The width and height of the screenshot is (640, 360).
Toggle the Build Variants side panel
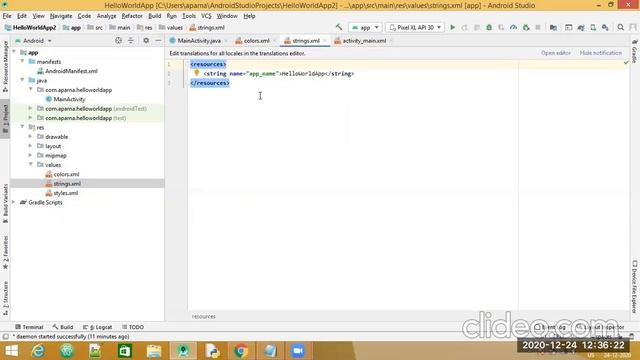[x=5, y=203]
